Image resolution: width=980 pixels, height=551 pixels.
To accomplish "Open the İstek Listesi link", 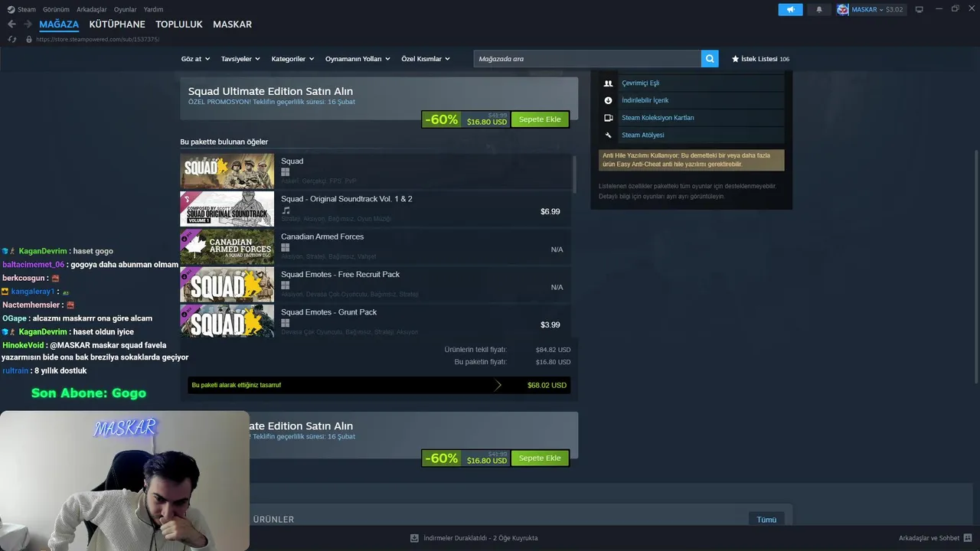I will click(x=759, y=59).
